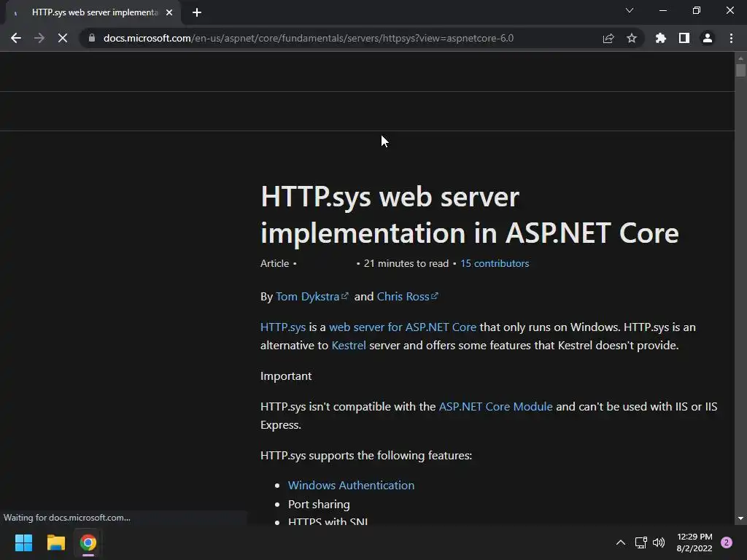This screenshot has width=747, height=560.
Task: Click the vertical scrollbar thumb
Action: pos(740,70)
